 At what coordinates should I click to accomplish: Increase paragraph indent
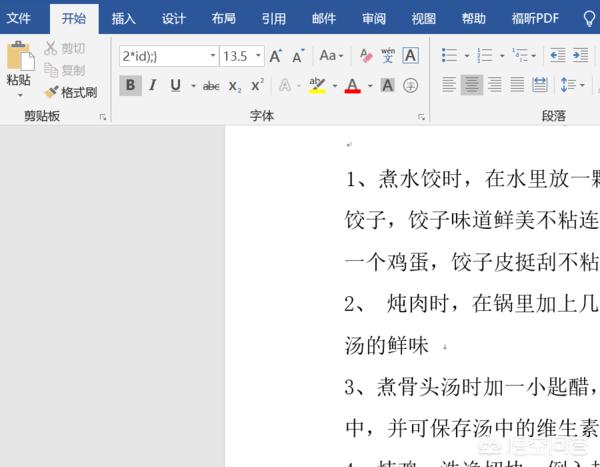click(580, 56)
